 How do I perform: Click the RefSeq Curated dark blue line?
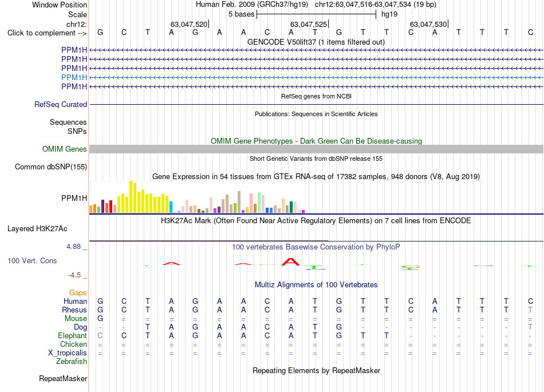316,104
